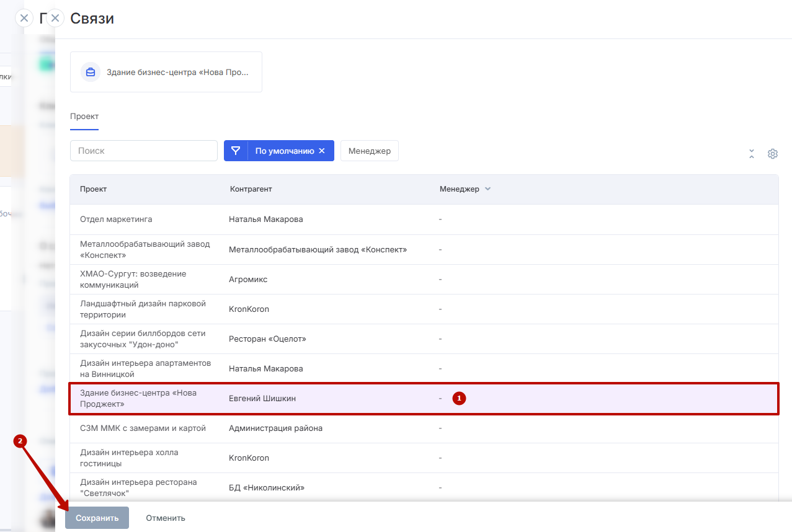The width and height of the screenshot is (792, 532).
Task: Remove the По умолчанию filter
Action: pos(322,151)
